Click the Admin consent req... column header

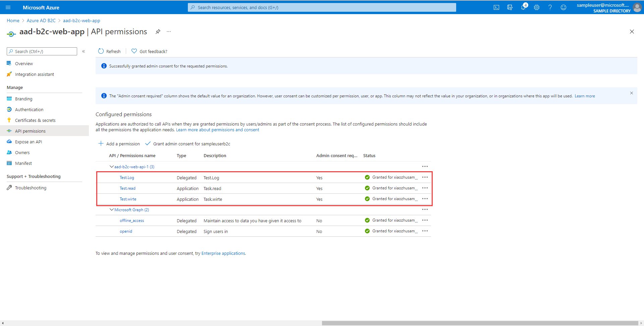(x=337, y=156)
